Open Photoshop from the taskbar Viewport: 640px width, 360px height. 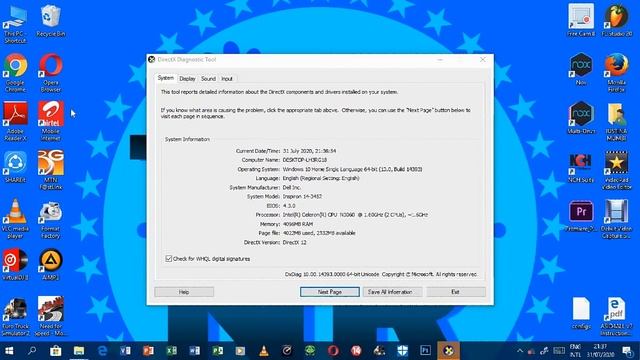[x=425, y=351]
